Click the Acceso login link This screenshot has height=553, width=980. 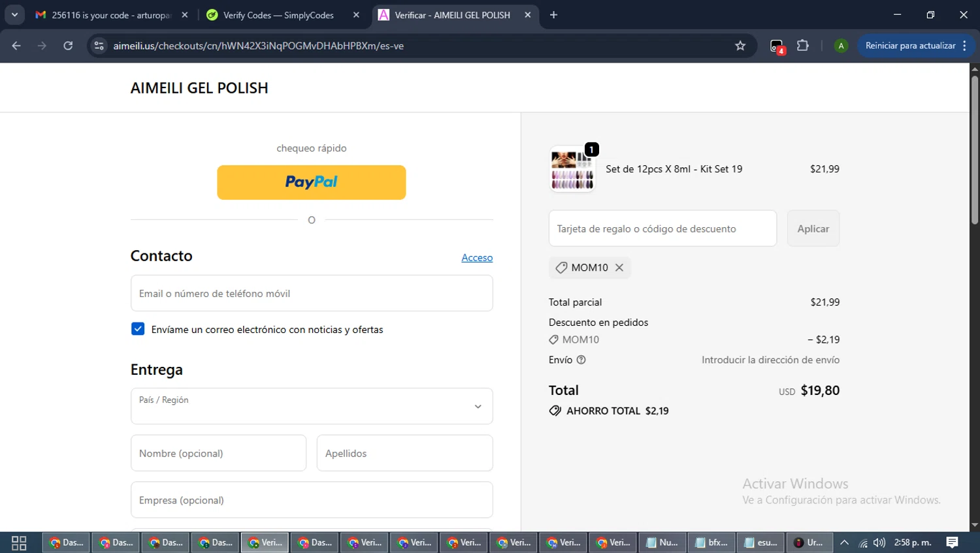[477, 258]
